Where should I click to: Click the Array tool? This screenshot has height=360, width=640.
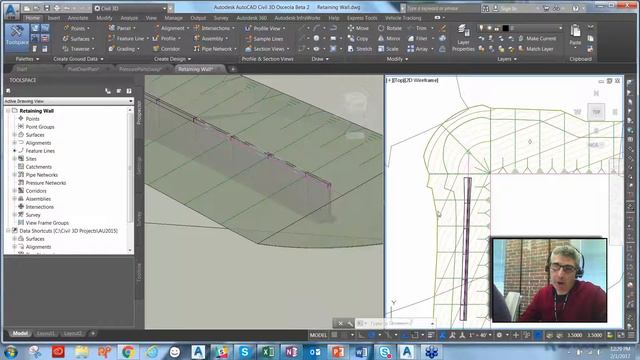point(418,49)
